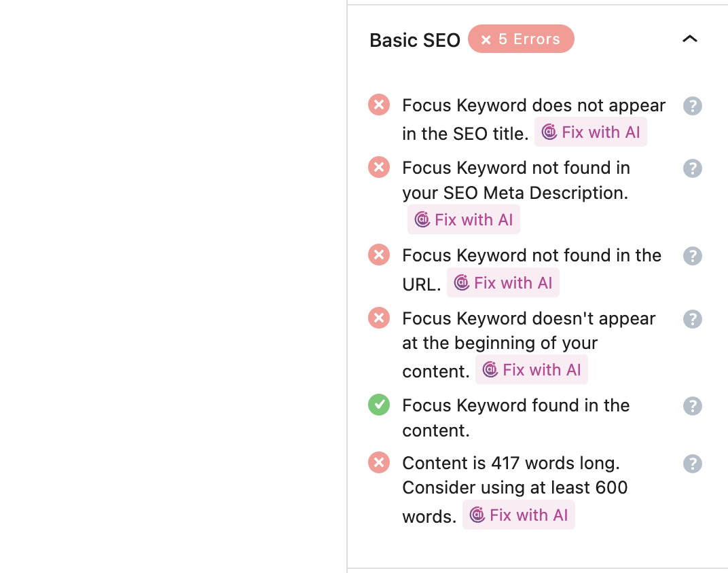The width and height of the screenshot is (728, 573).
Task: Open help for the content length warning
Action: tap(692, 464)
